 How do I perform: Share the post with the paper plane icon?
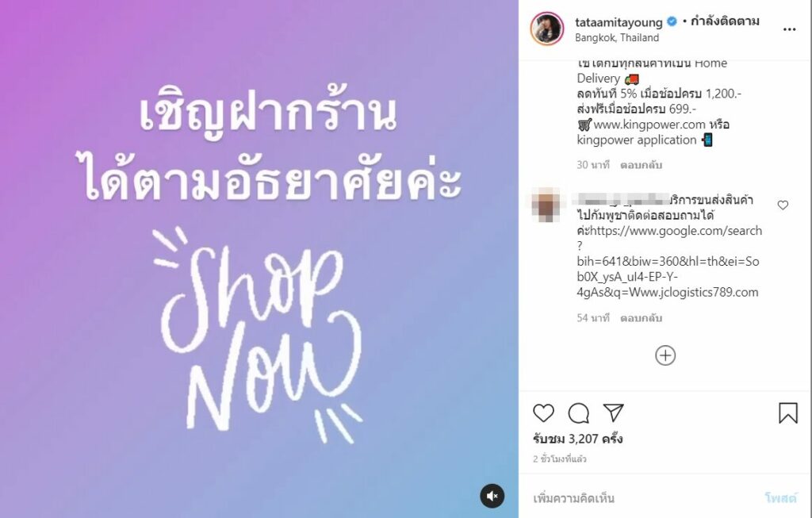pyautogui.click(x=613, y=412)
